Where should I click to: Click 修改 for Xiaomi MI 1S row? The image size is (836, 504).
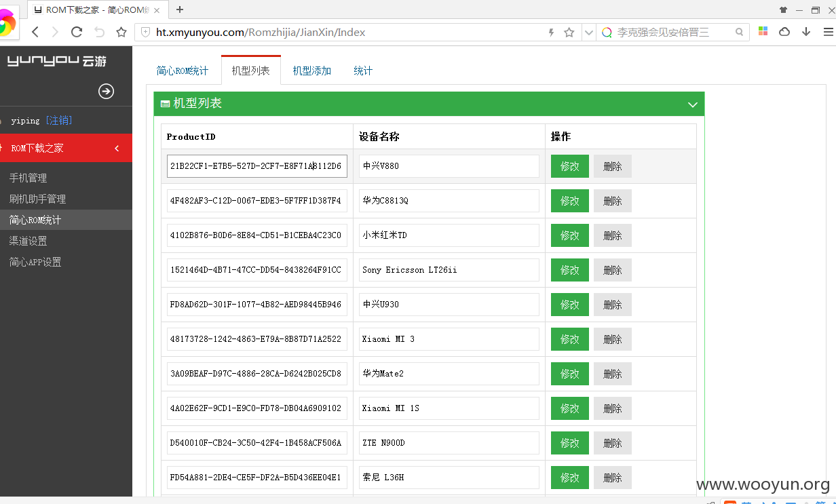point(570,408)
